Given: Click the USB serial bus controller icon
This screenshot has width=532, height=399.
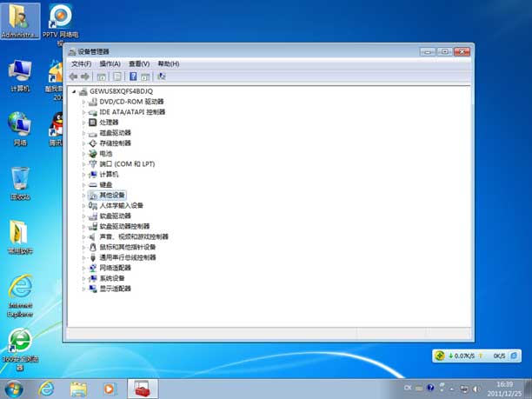Looking at the screenshot, I should [x=93, y=257].
